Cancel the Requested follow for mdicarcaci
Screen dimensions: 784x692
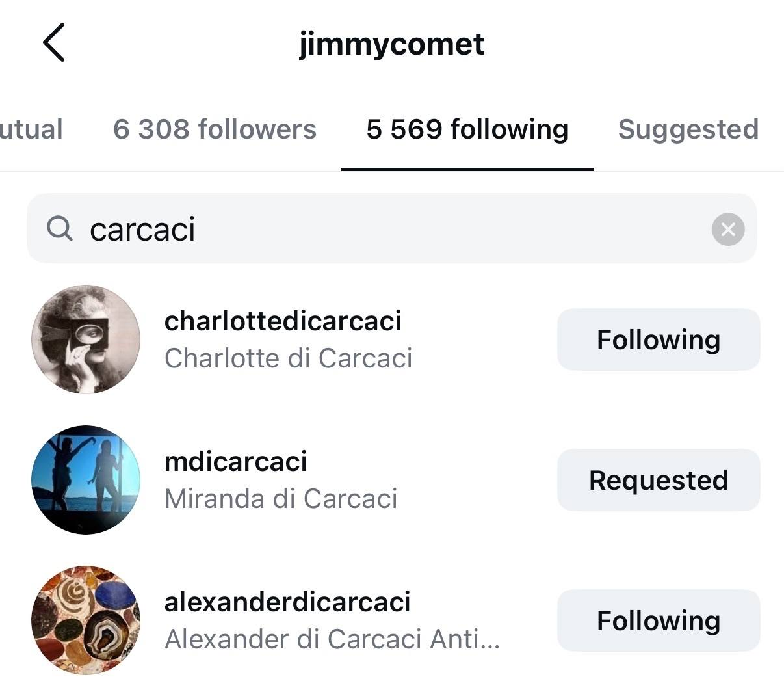coord(658,480)
